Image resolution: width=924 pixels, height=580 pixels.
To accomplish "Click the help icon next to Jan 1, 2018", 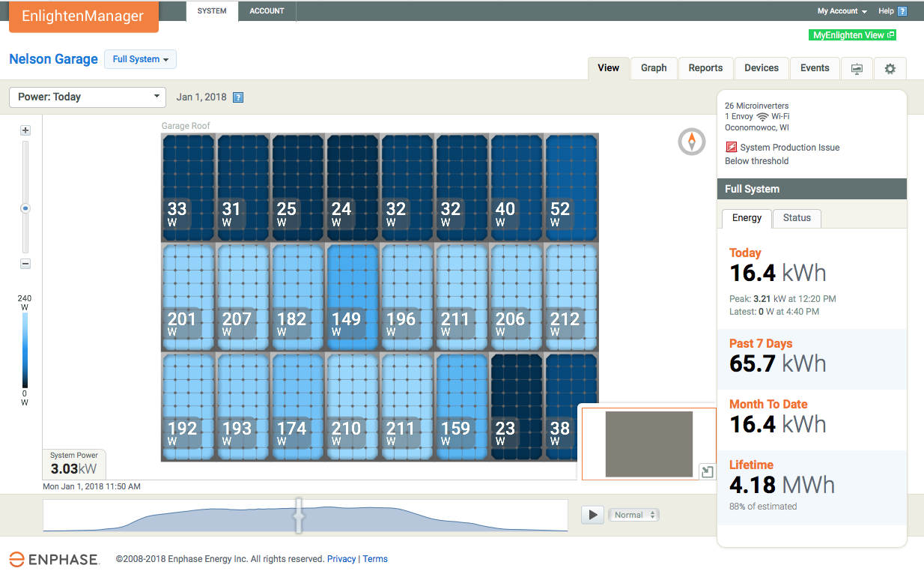I will coord(238,97).
